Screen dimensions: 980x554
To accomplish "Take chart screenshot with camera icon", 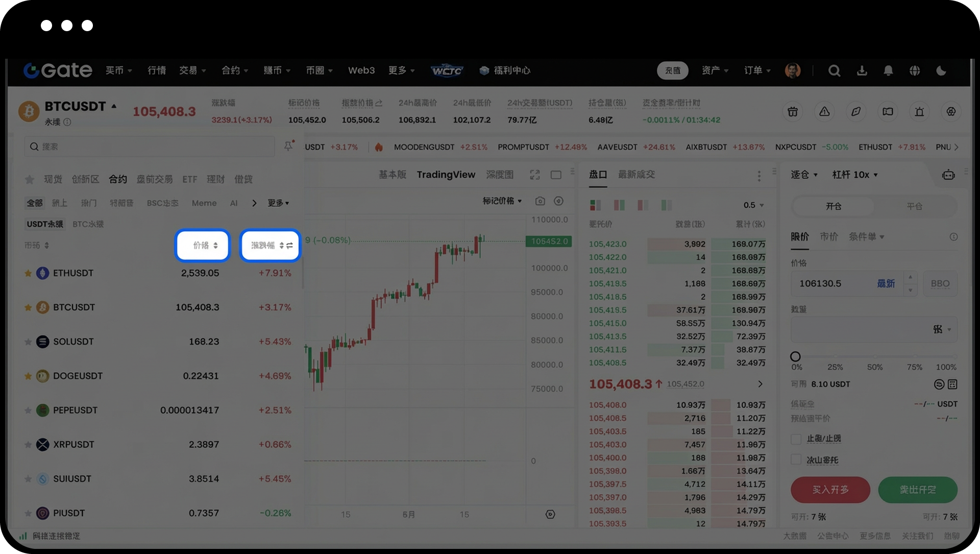I will coord(540,201).
